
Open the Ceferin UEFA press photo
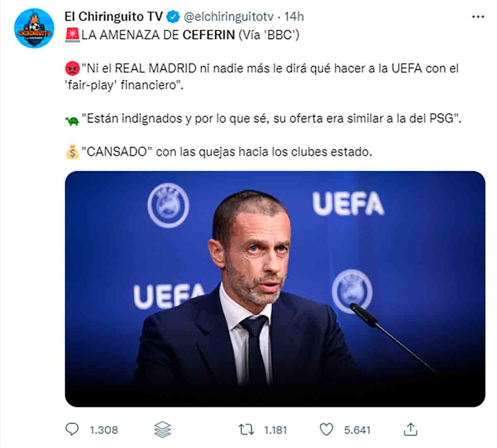pyautogui.click(x=275, y=289)
